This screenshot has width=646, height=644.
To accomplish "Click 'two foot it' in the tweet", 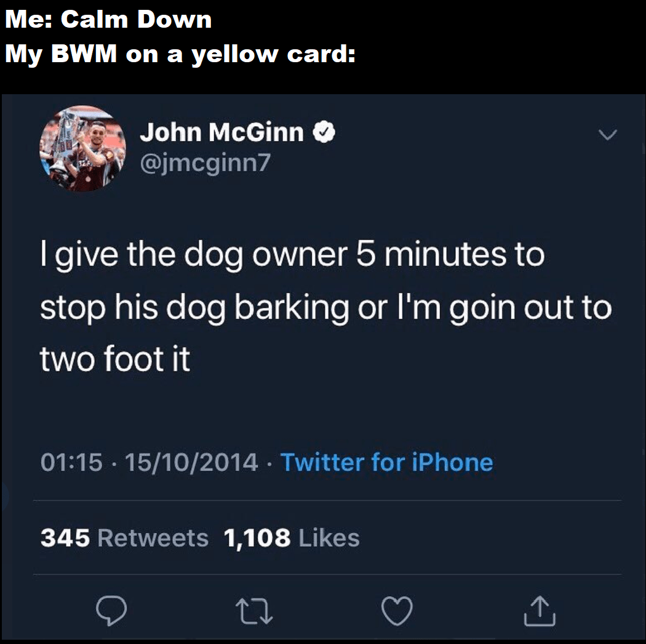I will [x=116, y=359].
